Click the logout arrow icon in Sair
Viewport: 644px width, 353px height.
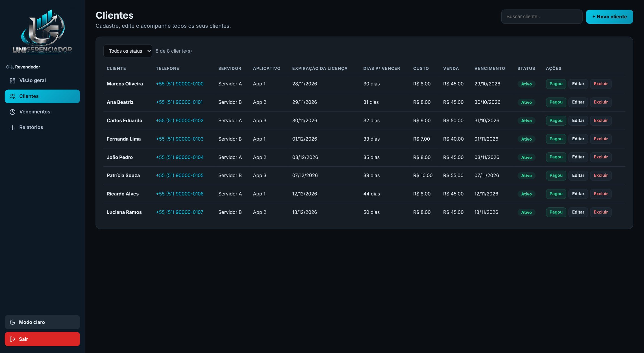12,339
